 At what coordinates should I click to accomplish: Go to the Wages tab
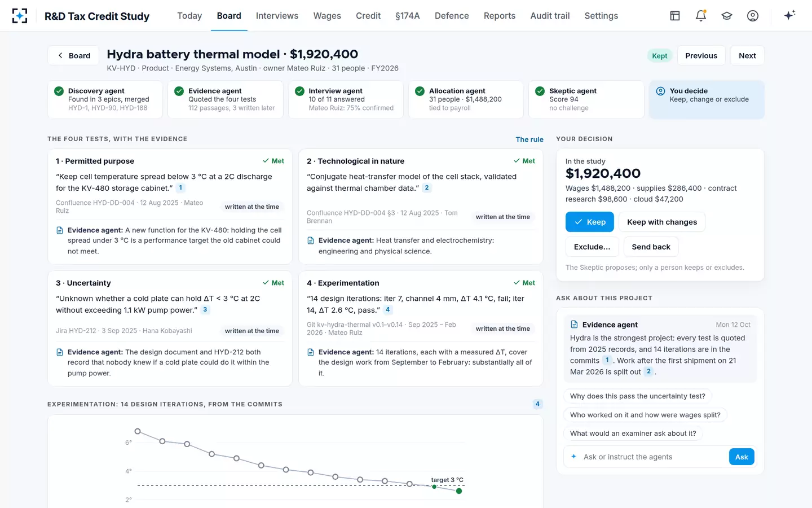tap(327, 16)
